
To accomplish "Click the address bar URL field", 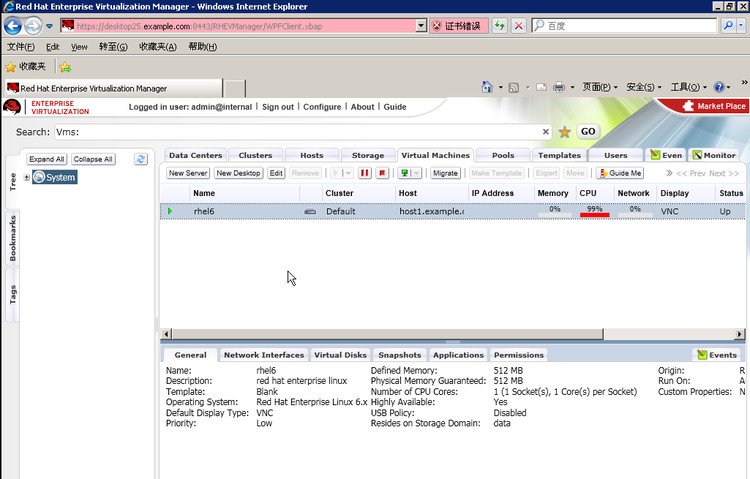I will pos(238,26).
